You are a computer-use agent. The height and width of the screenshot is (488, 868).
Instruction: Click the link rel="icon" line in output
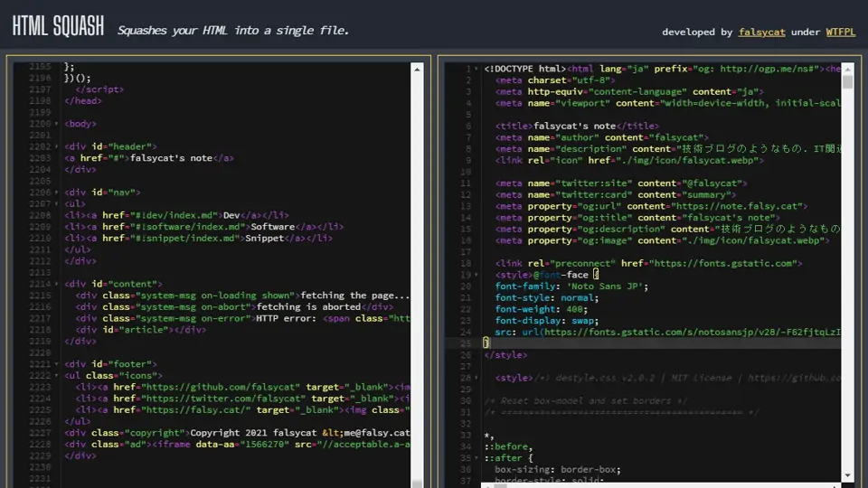[629, 161]
